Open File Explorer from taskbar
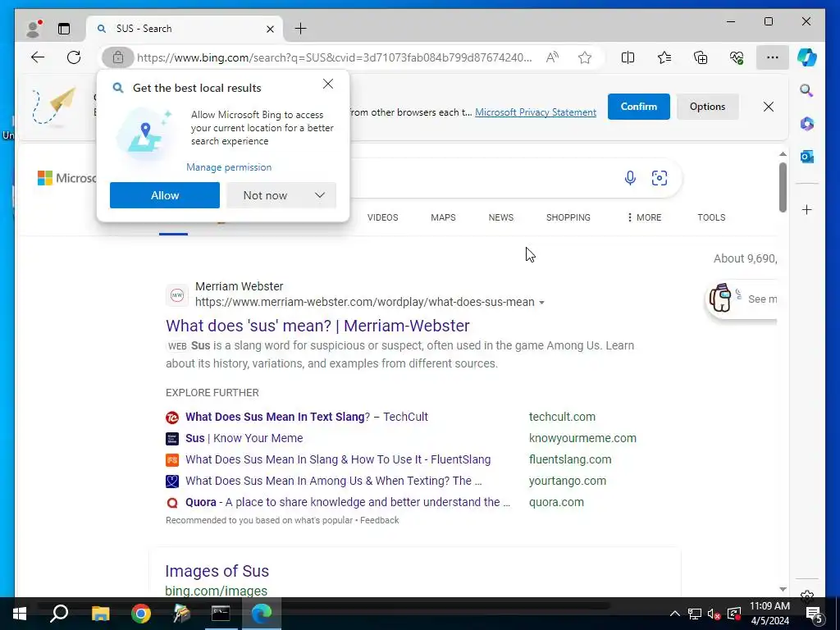840x630 pixels. [100, 614]
